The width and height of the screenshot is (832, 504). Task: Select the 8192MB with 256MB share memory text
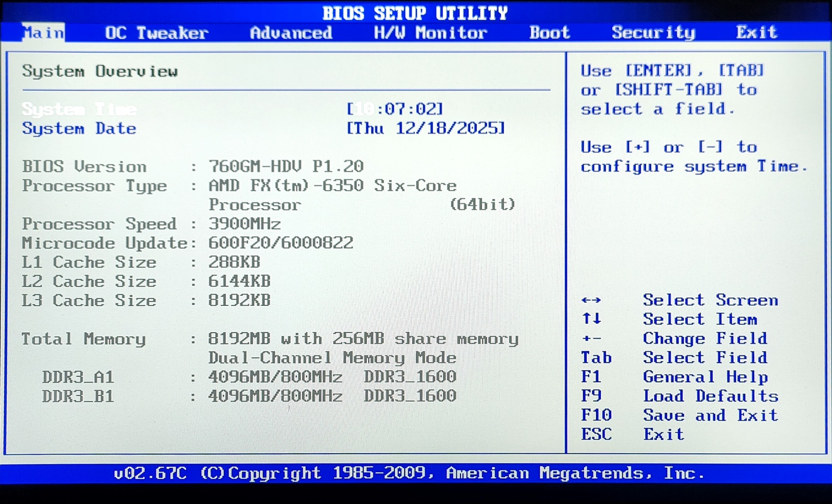coord(364,339)
